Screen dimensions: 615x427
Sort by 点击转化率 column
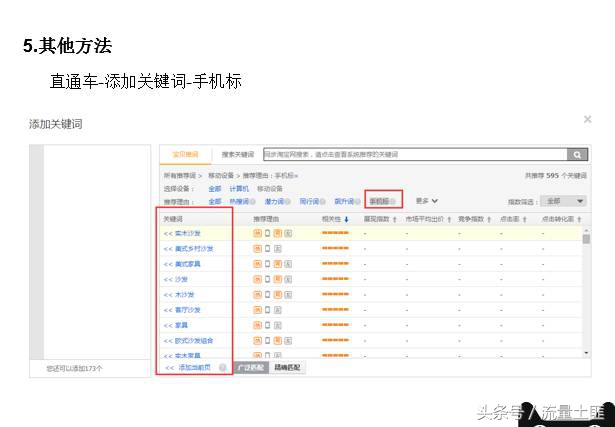(x=562, y=219)
